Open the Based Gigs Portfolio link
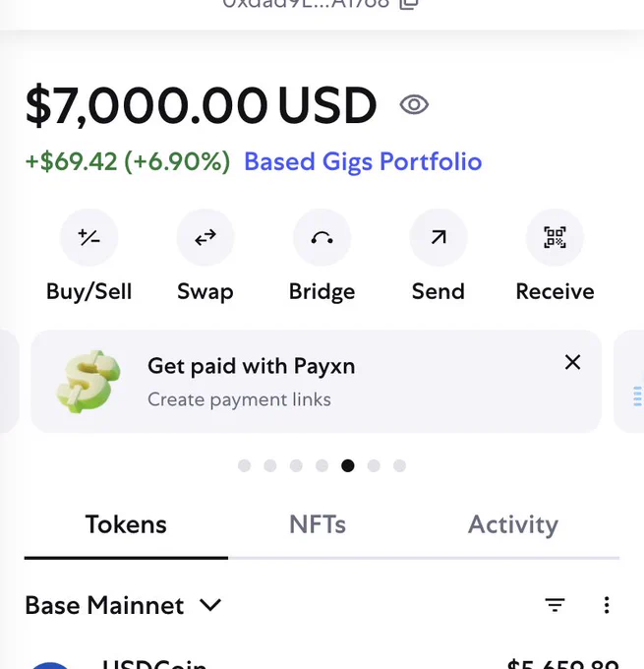This screenshot has height=669, width=644. click(363, 161)
